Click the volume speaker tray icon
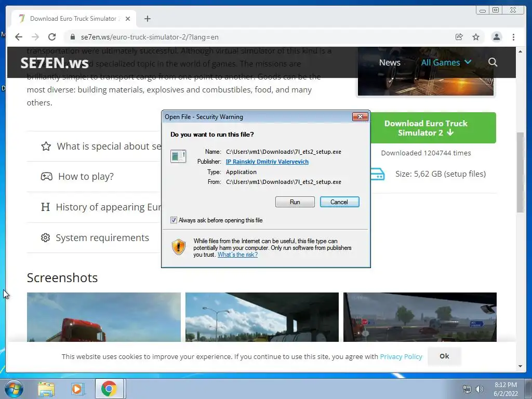 coord(479,389)
